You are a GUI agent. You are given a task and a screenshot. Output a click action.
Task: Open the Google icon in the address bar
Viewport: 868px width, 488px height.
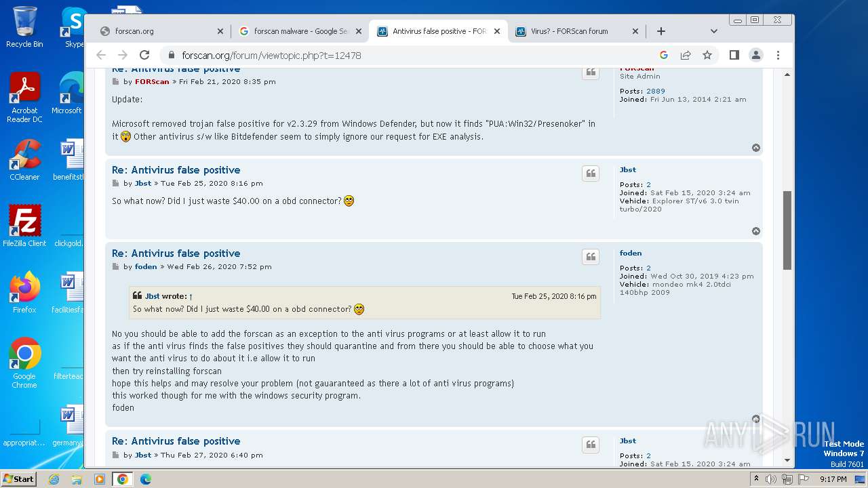click(x=664, y=55)
